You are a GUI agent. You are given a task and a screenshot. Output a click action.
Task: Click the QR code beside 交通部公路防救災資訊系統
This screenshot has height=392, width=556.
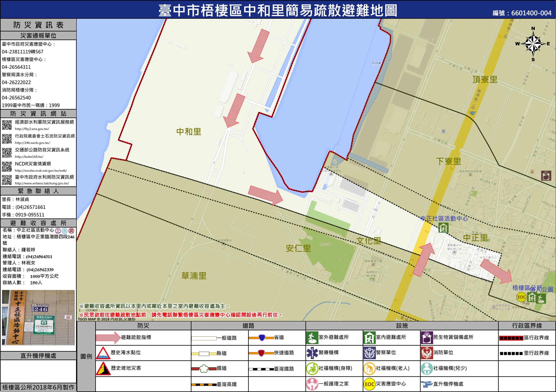7,153
